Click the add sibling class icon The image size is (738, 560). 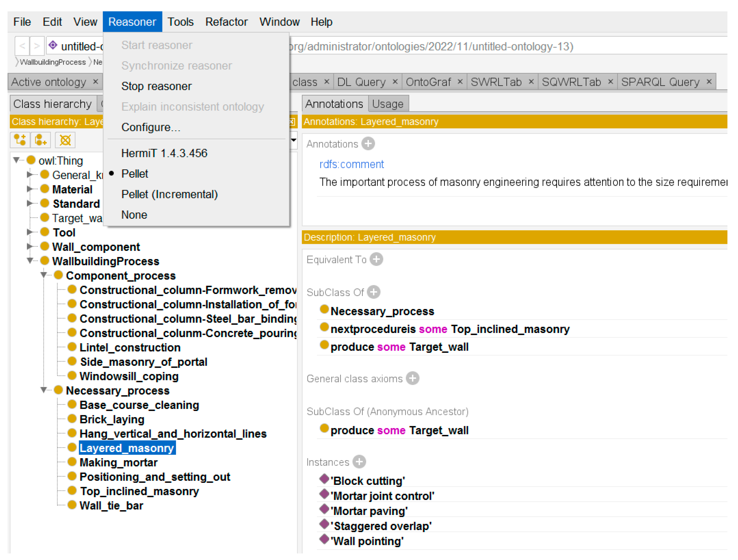[x=40, y=140]
